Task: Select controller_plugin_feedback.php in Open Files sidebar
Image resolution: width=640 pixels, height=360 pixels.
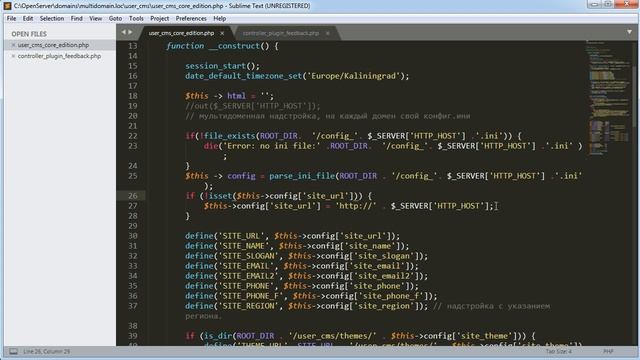Action: 59,56
